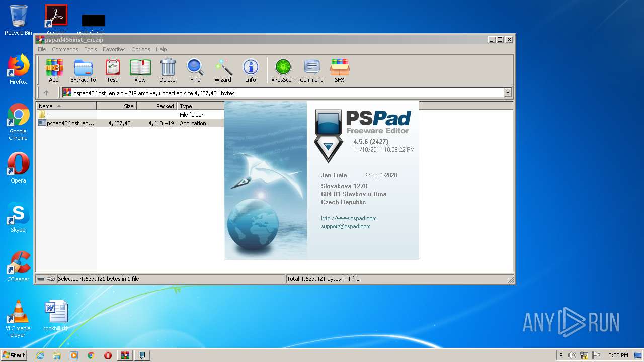Launch Google Chrome desktop shortcut
Image resolution: width=644 pixels, height=362 pixels.
click(x=18, y=122)
